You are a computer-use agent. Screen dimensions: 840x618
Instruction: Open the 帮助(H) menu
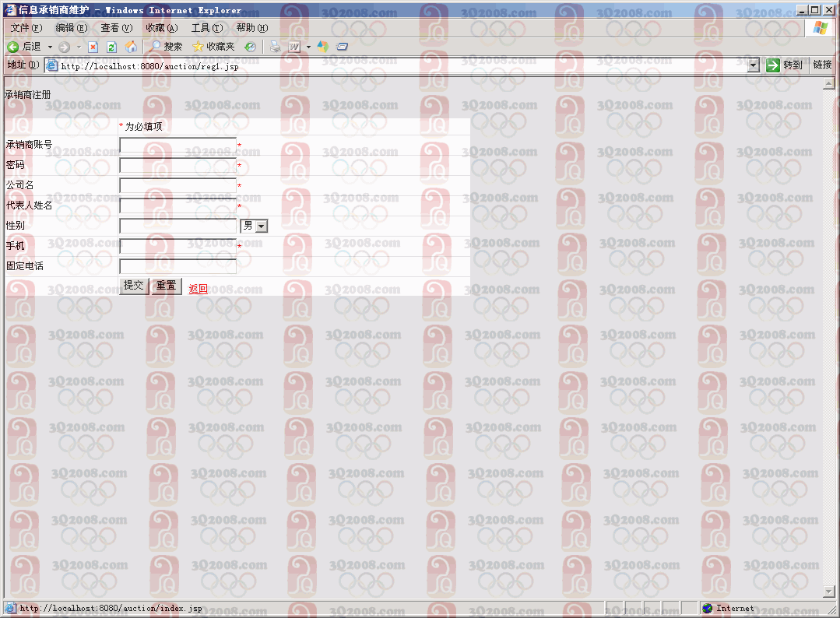click(x=251, y=28)
